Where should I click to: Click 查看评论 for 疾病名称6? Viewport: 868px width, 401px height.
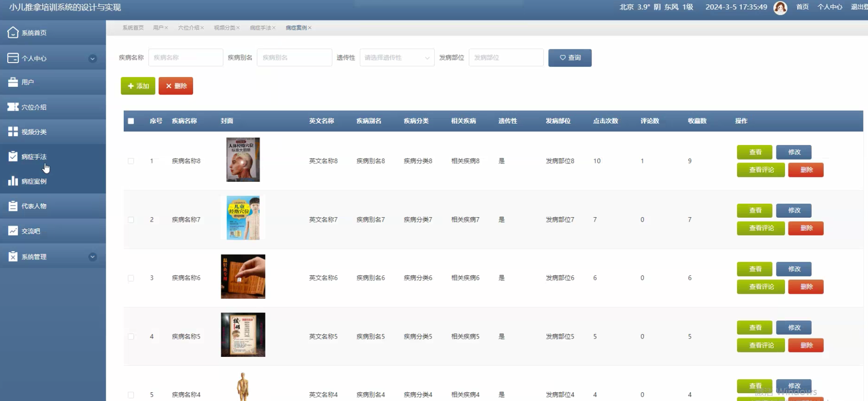761,287
